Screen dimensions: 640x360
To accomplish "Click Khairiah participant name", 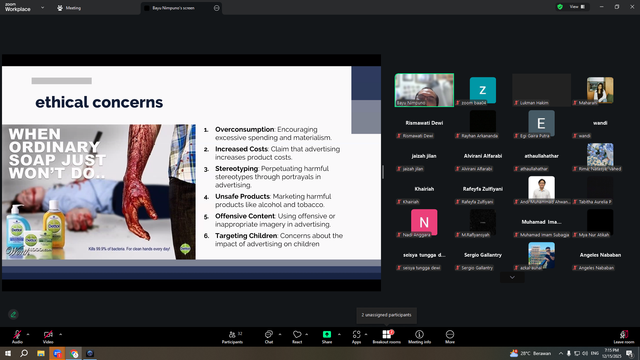I will pos(424,189).
